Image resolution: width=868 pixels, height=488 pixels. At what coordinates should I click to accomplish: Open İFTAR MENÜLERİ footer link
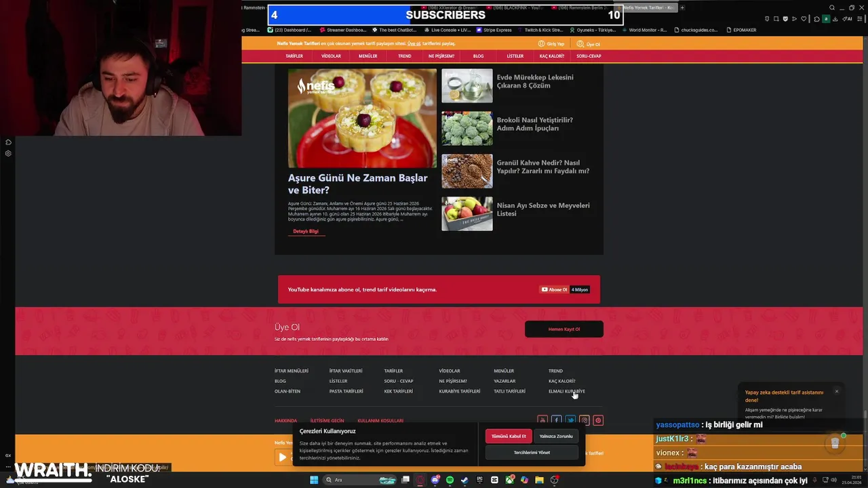(292, 371)
